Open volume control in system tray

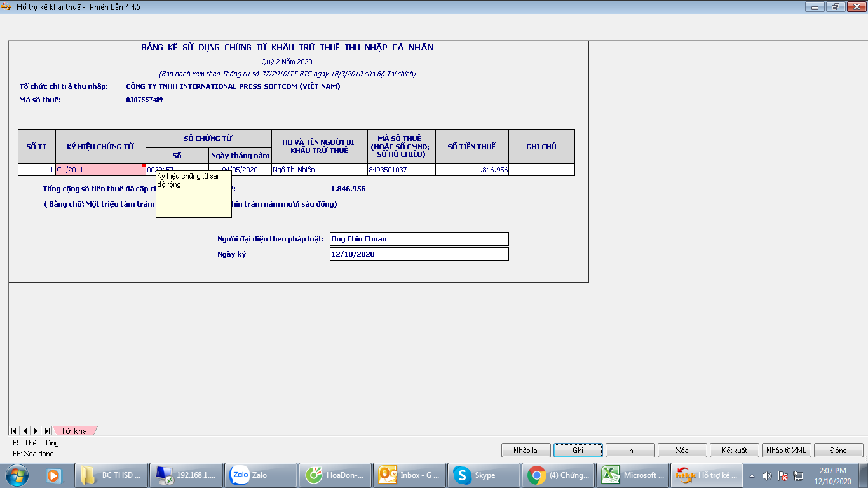coord(767,476)
